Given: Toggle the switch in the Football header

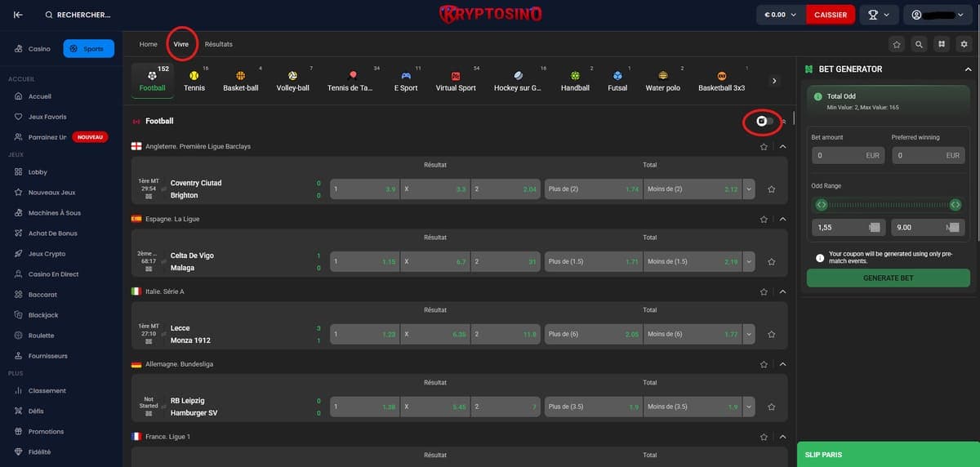Looking at the screenshot, I should [x=764, y=121].
